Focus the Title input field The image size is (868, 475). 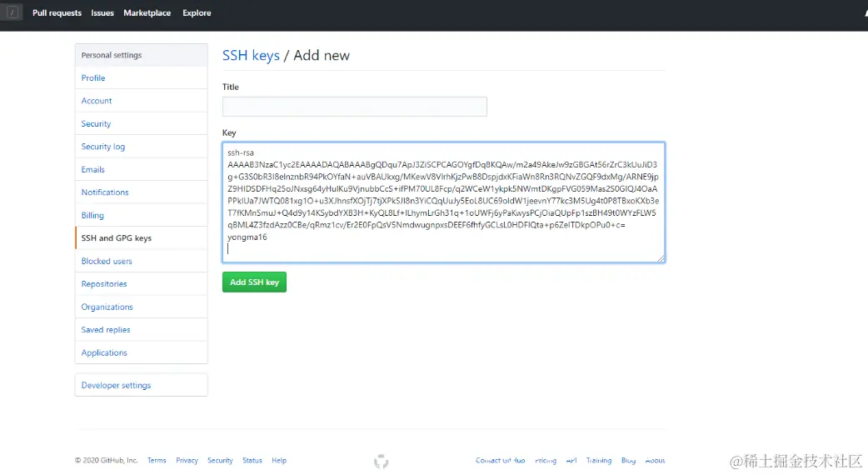coord(354,107)
